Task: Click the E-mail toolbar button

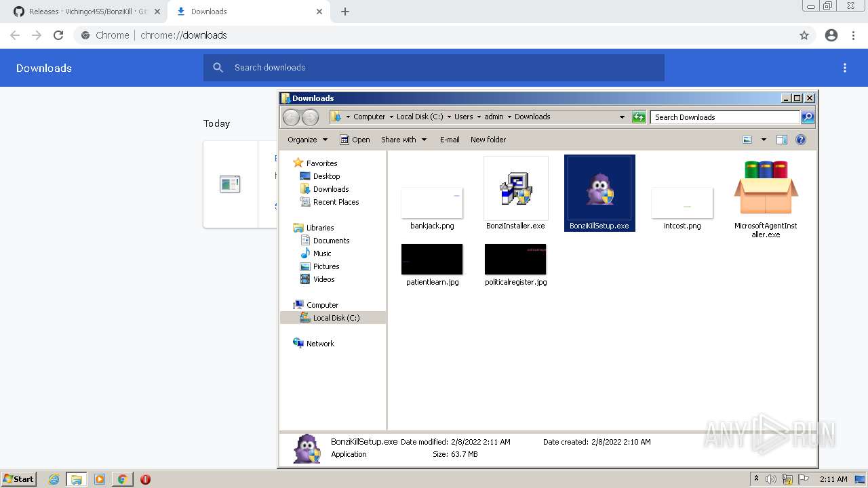Action: [450, 140]
